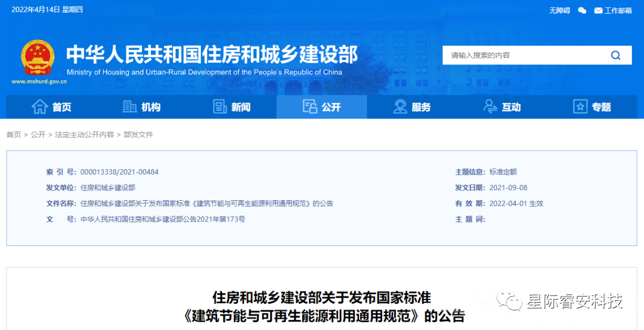The height and width of the screenshot is (330, 644).
Task: Open the 首页 navigation tab
Action: click(x=51, y=107)
